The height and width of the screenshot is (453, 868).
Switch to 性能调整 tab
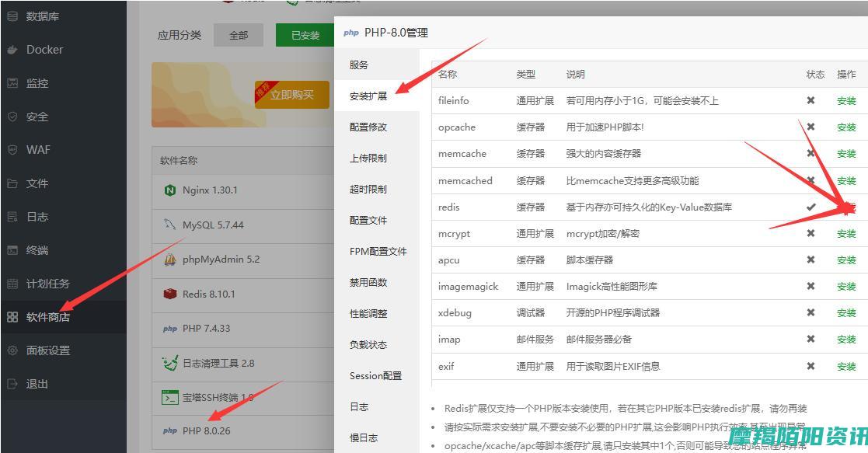377,313
